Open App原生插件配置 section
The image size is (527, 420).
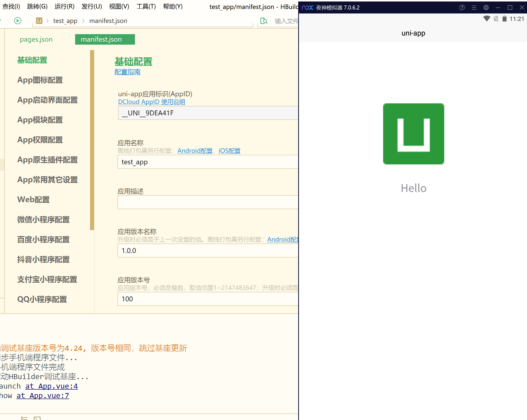click(x=47, y=160)
